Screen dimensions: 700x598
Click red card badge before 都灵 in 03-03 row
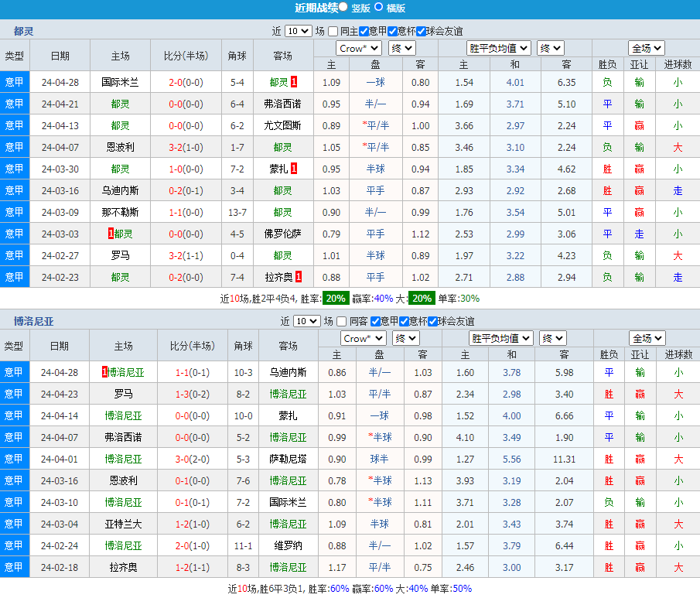pos(111,234)
